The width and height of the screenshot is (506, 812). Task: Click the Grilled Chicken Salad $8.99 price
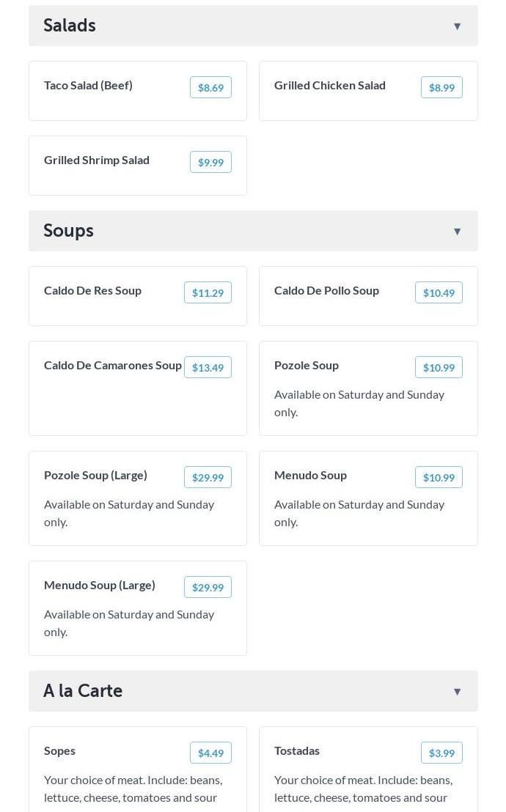441,88
